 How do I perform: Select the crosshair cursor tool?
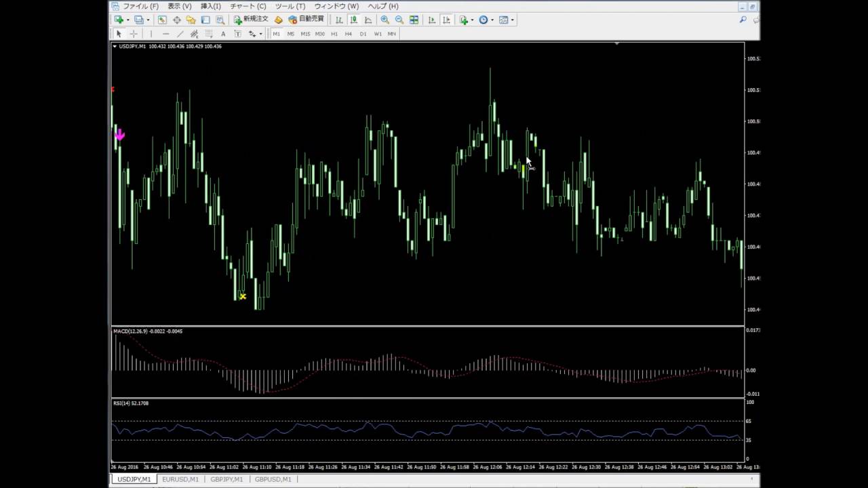(x=134, y=34)
